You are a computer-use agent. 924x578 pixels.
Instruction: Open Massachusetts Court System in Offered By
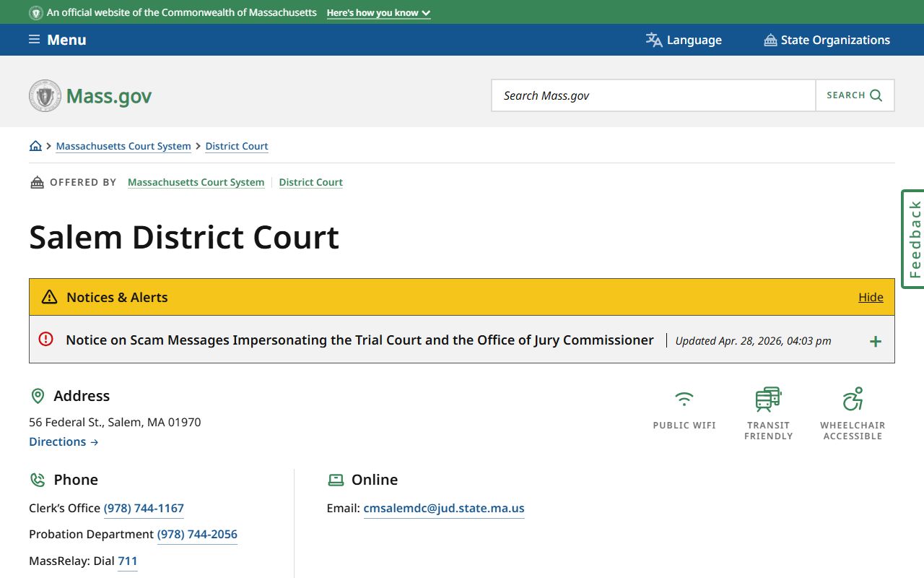point(196,182)
